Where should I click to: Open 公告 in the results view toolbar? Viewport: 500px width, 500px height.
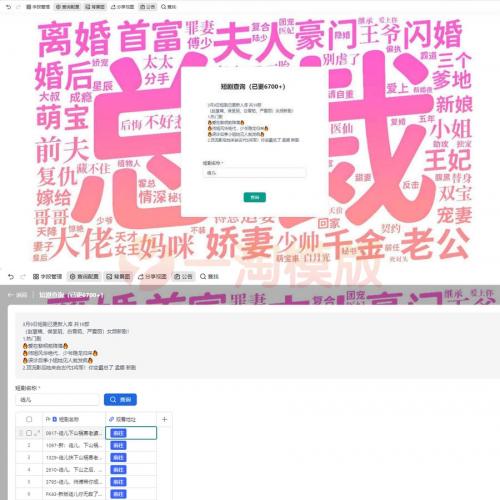183,277
